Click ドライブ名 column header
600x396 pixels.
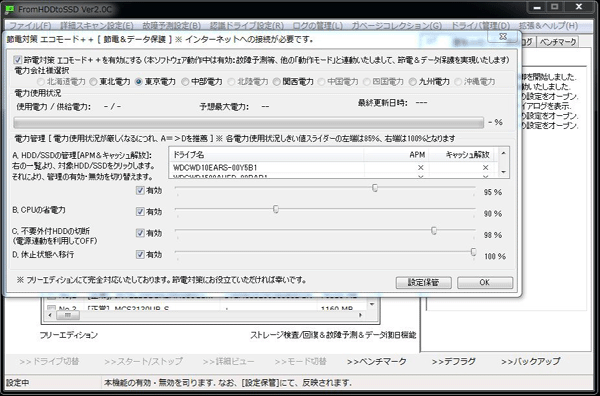coord(266,155)
